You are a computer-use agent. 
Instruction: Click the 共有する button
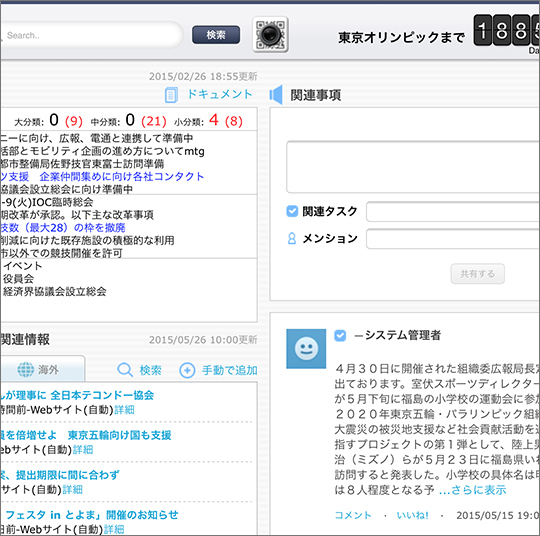pos(478,274)
